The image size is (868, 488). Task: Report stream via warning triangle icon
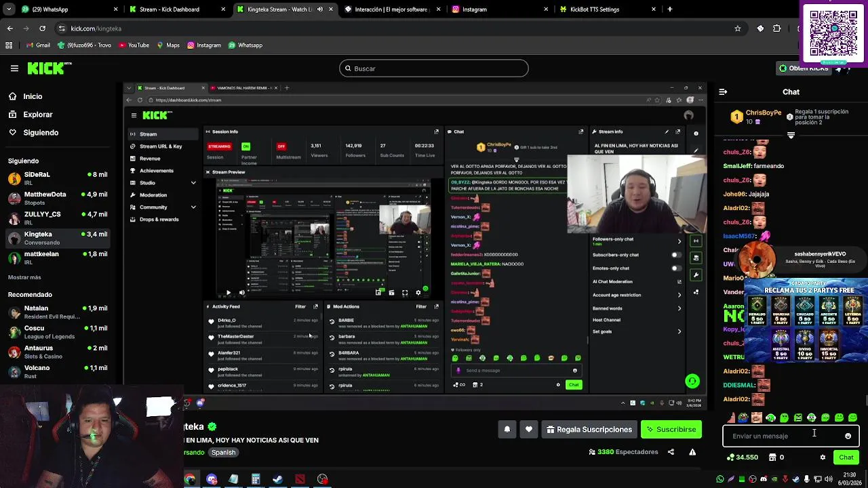coord(692,452)
